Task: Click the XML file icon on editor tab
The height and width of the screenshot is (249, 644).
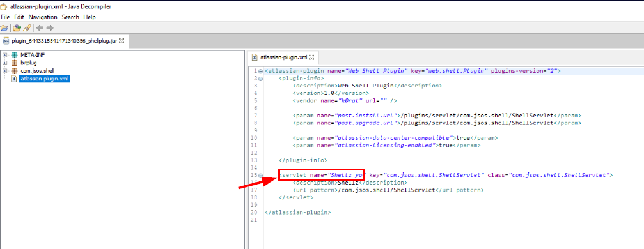Action: point(255,57)
